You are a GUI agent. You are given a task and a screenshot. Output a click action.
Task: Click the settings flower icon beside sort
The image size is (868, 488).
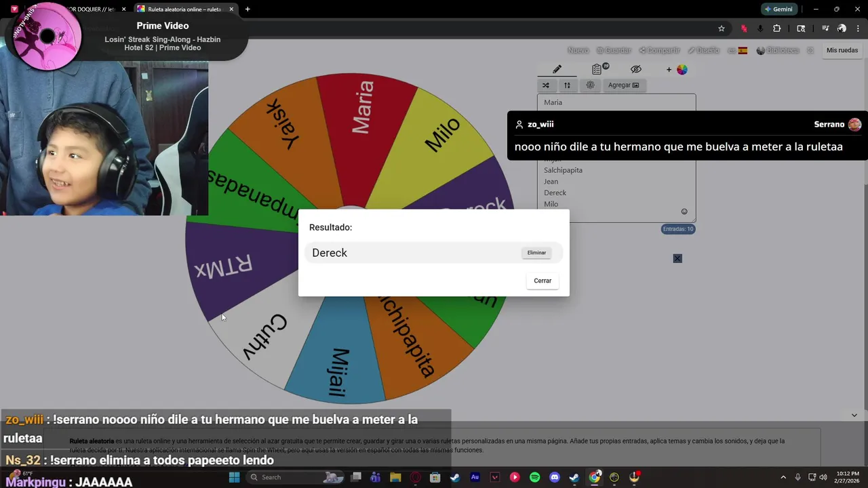click(x=590, y=85)
